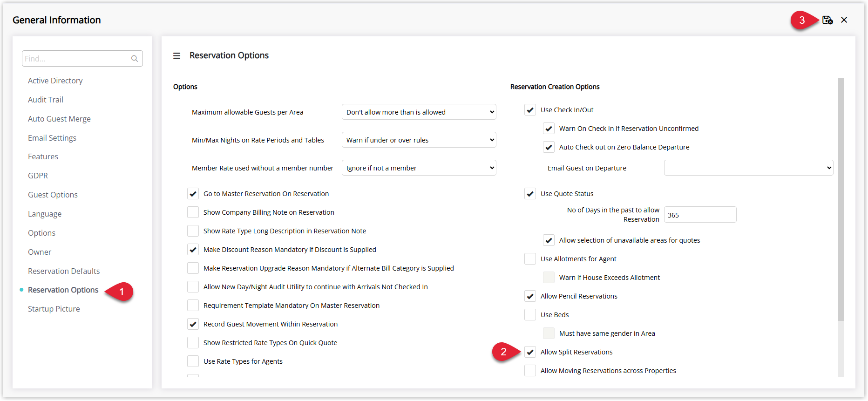Open Email Guest on Departure dropdown
868x401 pixels.
tap(748, 168)
